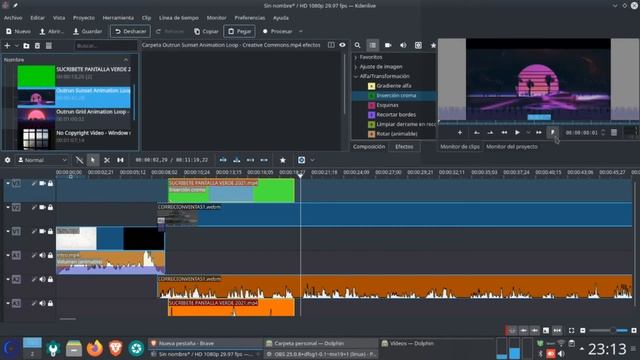The image size is (640, 360).
Task: Open the Línea de tiempo menu
Action: tap(179, 18)
